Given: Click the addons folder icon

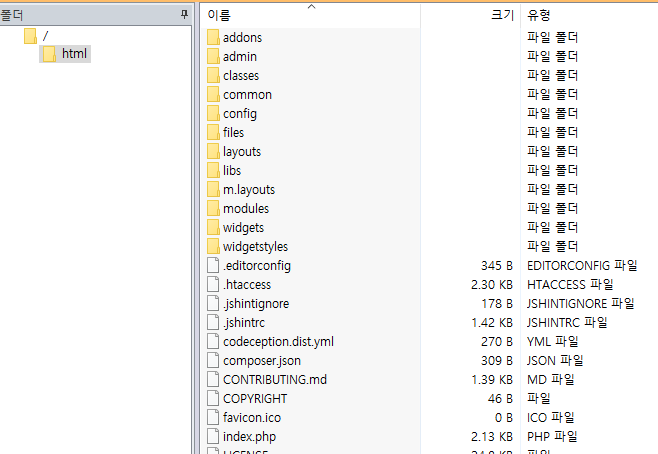Looking at the screenshot, I should coord(213,37).
